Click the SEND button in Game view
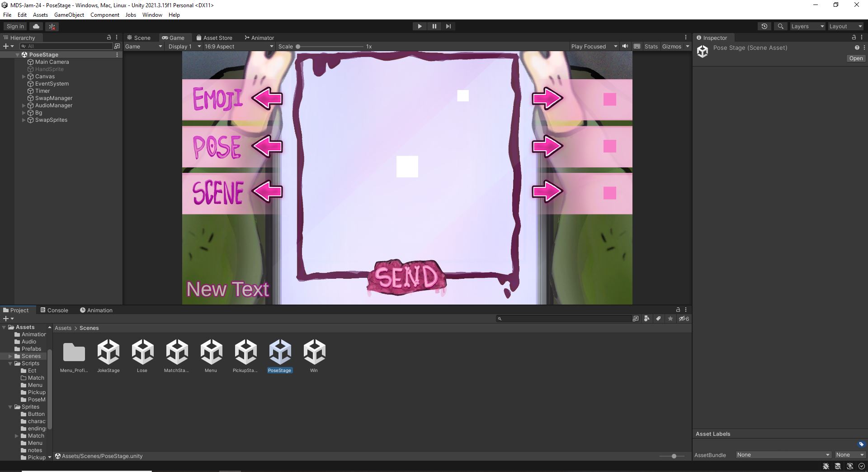Viewport: 868px width, 472px height. point(406,277)
